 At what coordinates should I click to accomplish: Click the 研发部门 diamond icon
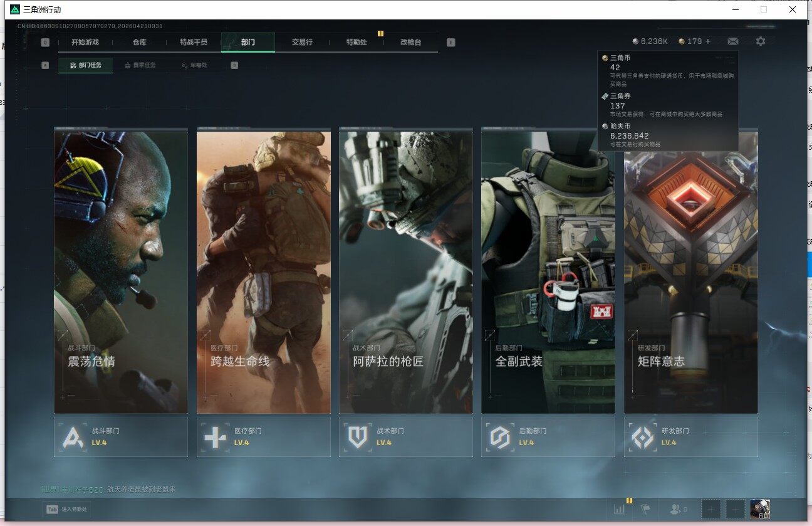coord(643,437)
